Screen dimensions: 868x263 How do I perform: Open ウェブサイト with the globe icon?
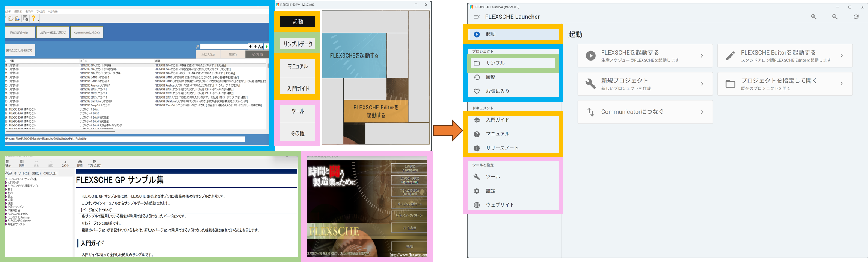click(x=500, y=205)
